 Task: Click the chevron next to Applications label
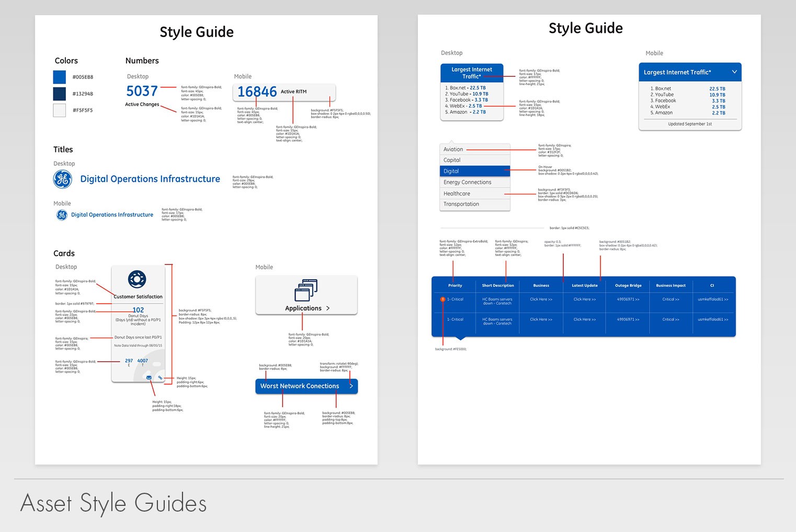tap(328, 308)
